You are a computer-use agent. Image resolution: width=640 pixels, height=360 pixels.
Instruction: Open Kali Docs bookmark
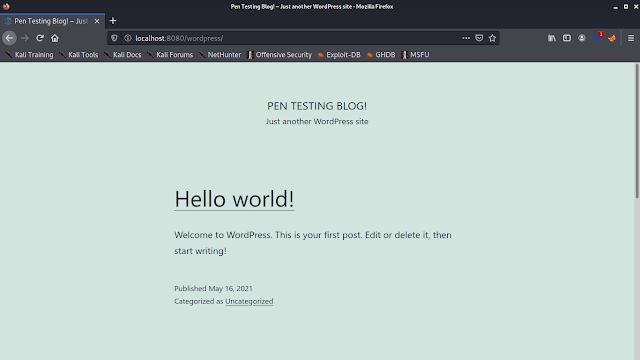click(x=122, y=55)
